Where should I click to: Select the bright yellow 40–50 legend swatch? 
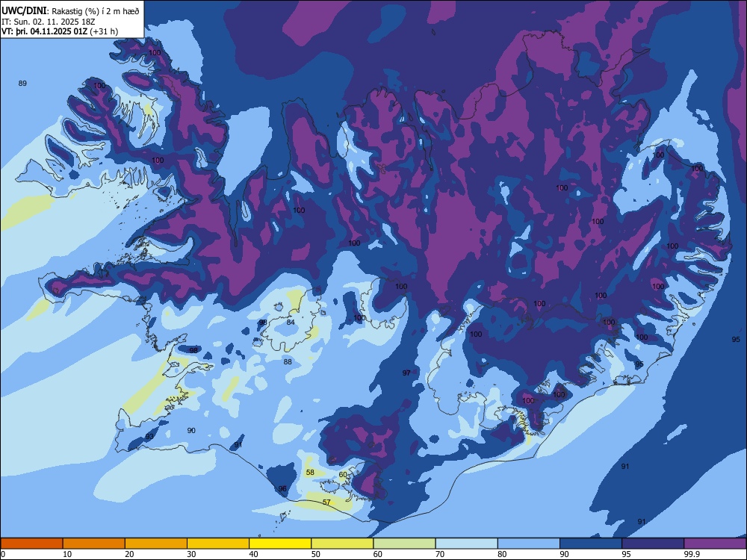280,544
